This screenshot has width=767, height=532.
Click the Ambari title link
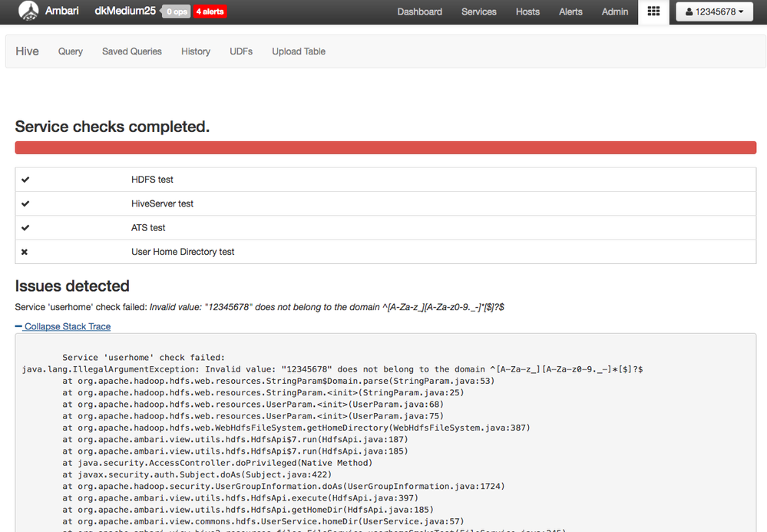tap(61, 11)
